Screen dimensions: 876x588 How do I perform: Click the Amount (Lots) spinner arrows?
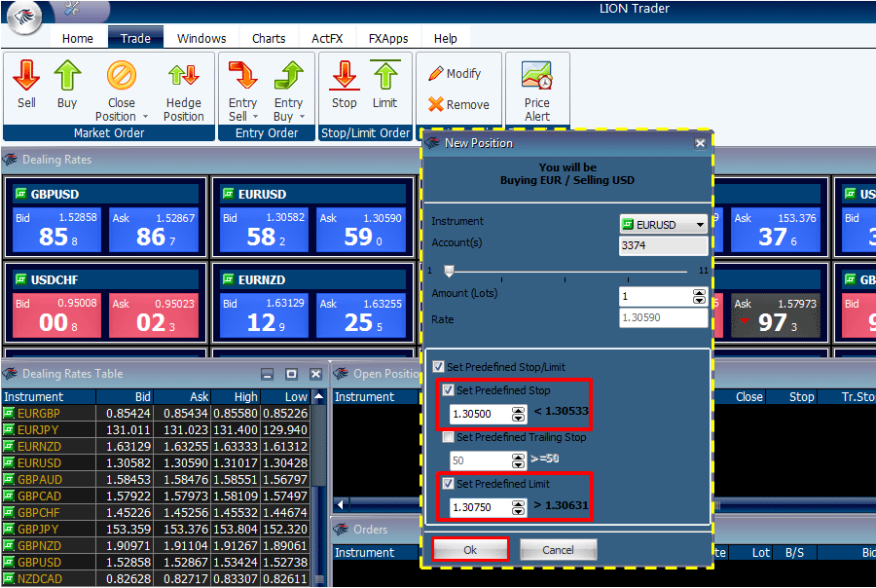pos(699,297)
